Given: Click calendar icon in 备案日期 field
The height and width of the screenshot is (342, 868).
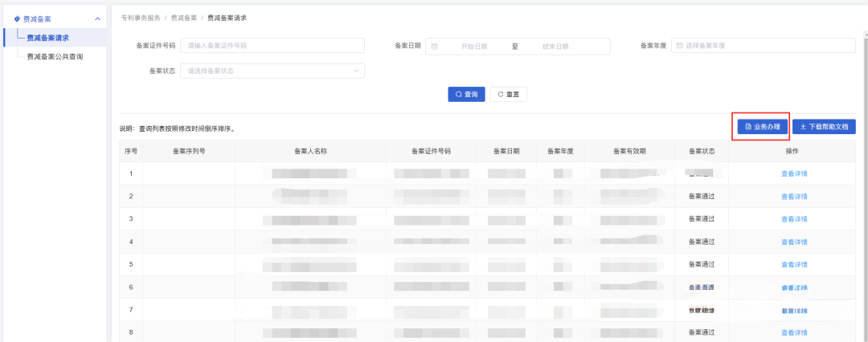Looking at the screenshot, I should (435, 47).
